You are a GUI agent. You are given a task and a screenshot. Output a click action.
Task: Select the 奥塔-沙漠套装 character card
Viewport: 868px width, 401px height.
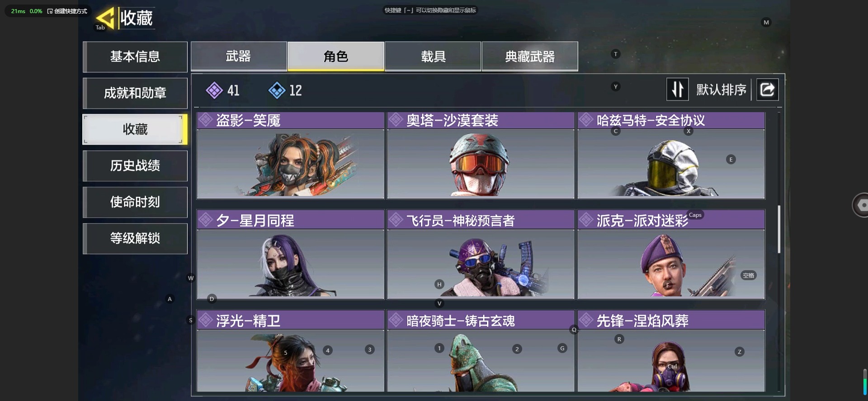pos(481,155)
